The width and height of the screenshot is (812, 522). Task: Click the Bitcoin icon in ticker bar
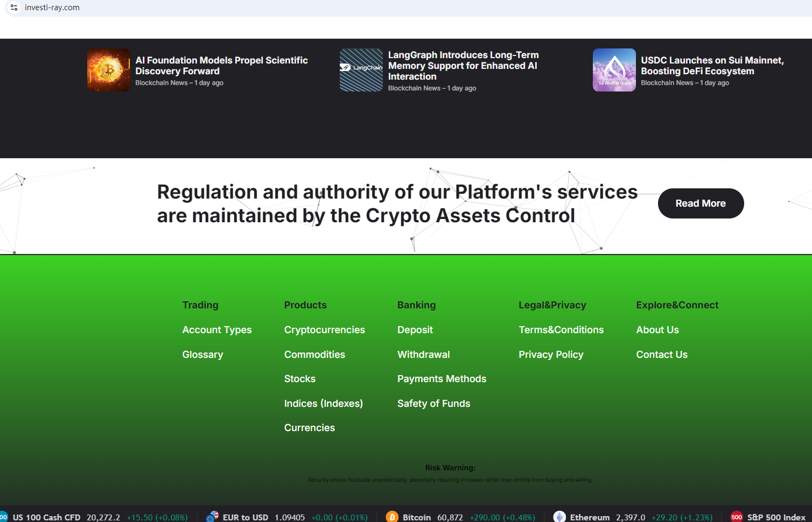[392, 517]
